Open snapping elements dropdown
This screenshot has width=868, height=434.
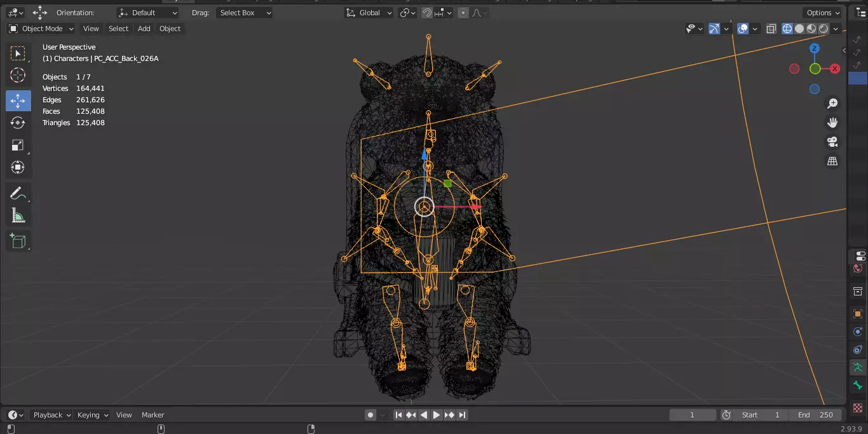tap(444, 13)
